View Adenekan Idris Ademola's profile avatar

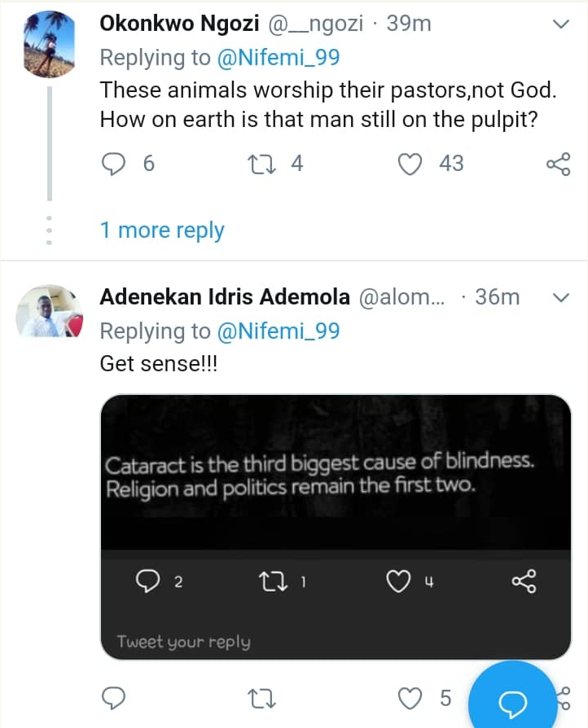pyautogui.click(x=50, y=312)
